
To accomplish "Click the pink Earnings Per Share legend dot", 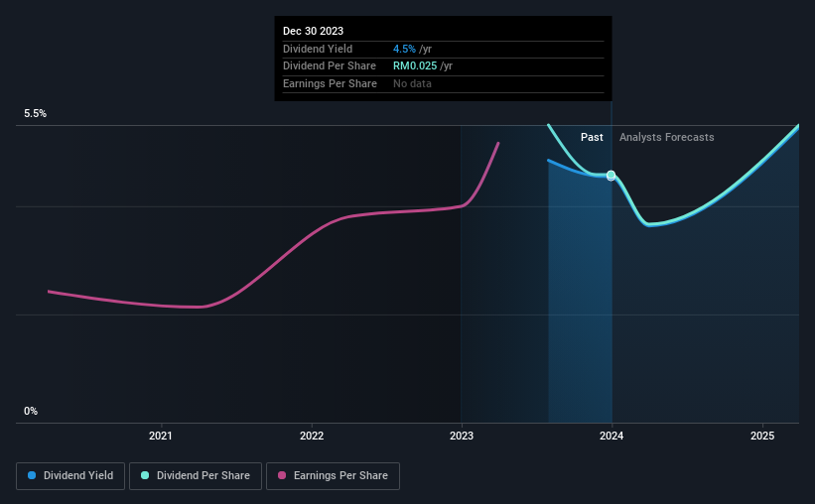I will (282, 475).
